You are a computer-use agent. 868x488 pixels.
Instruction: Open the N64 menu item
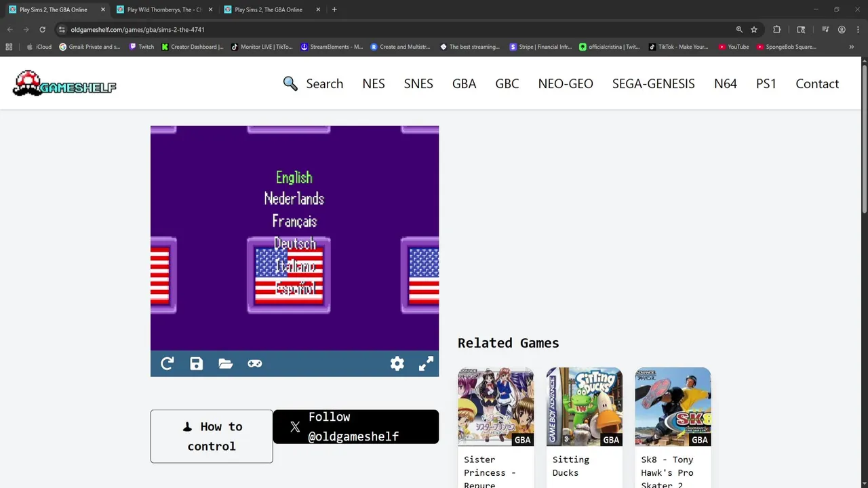tap(726, 83)
